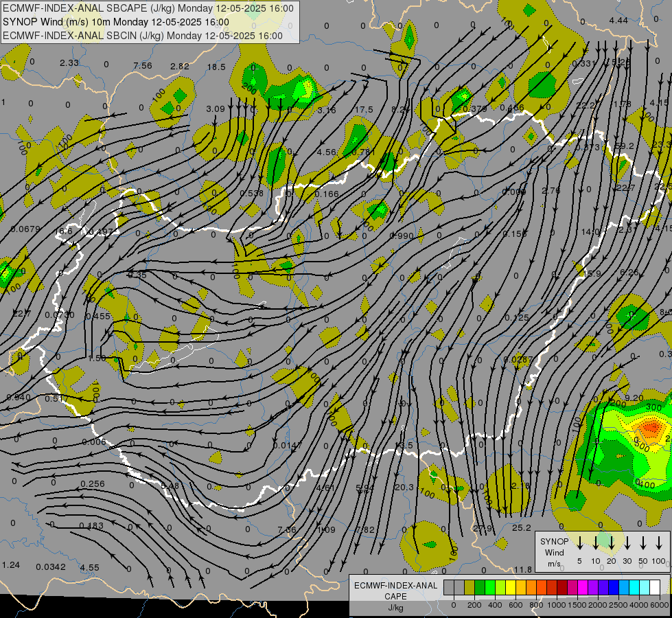672x618 pixels.
Task: Click the 'CAPE' label in color legend
Action: click(x=395, y=597)
